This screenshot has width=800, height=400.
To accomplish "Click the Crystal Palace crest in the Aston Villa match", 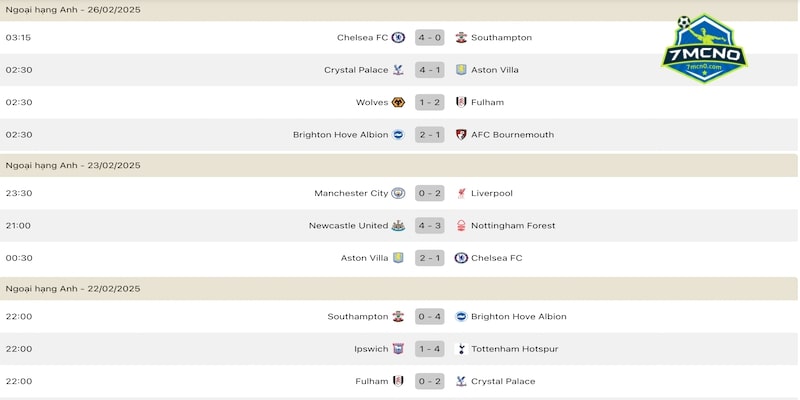I will point(398,70).
